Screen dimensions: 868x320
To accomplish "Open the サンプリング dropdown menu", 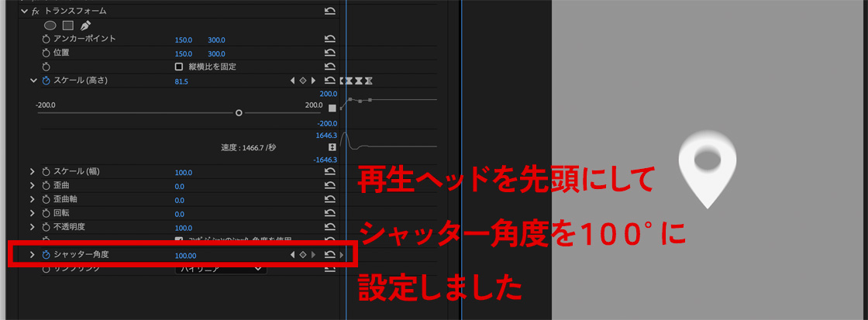I will point(221,268).
